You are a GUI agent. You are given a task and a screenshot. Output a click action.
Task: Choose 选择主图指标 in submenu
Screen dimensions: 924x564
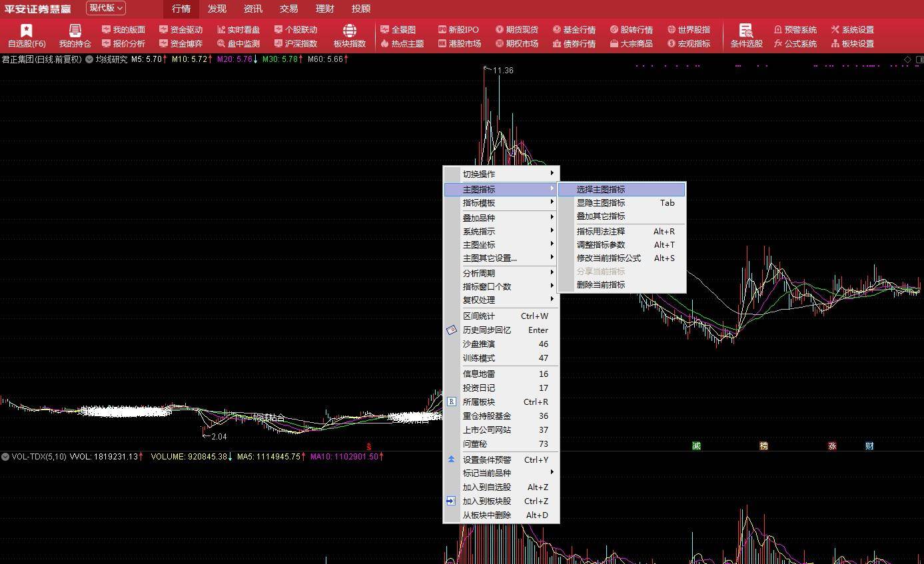pyautogui.click(x=622, y=189)
